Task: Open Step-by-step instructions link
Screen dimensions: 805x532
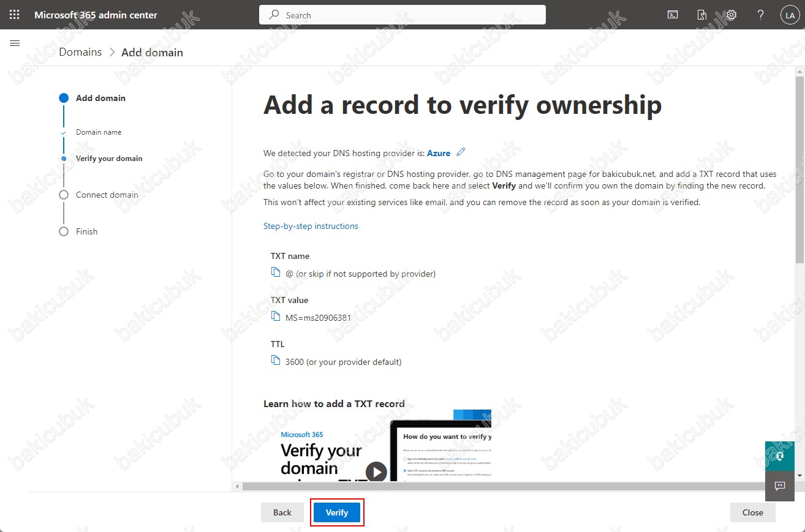Action: point(311,226)
